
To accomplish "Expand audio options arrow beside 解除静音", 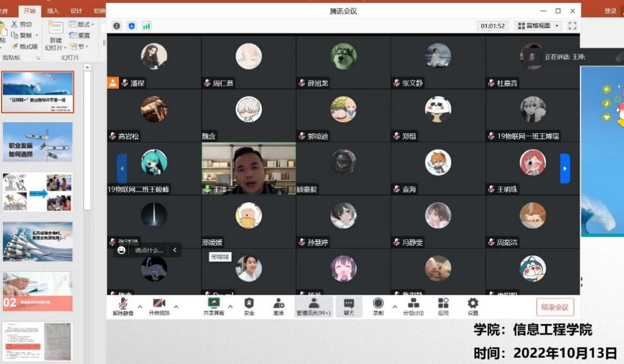I will tap(140, 306).
